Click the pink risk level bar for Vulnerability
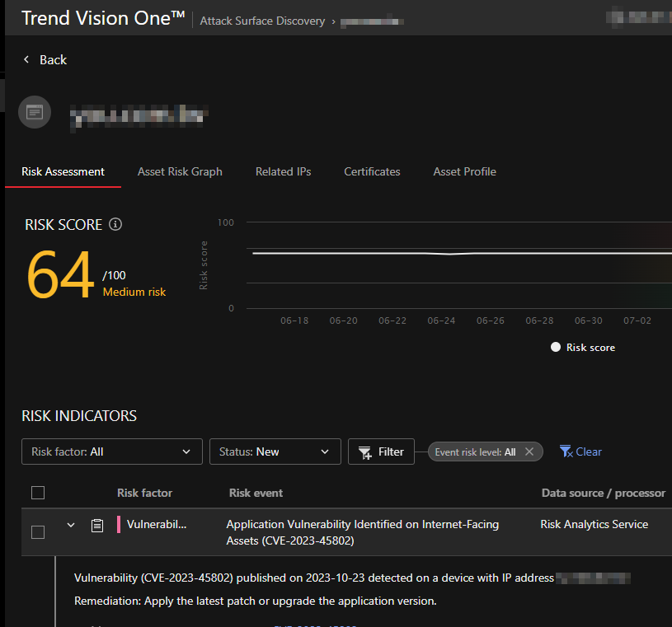The image size is (672, 627). pyautogui.click(x=119, y=525)
